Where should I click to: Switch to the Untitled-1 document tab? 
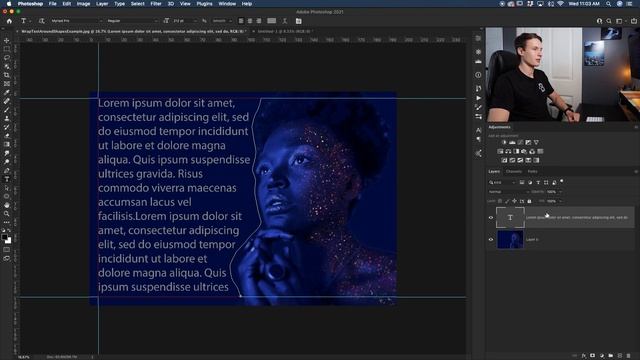point(285,31)
